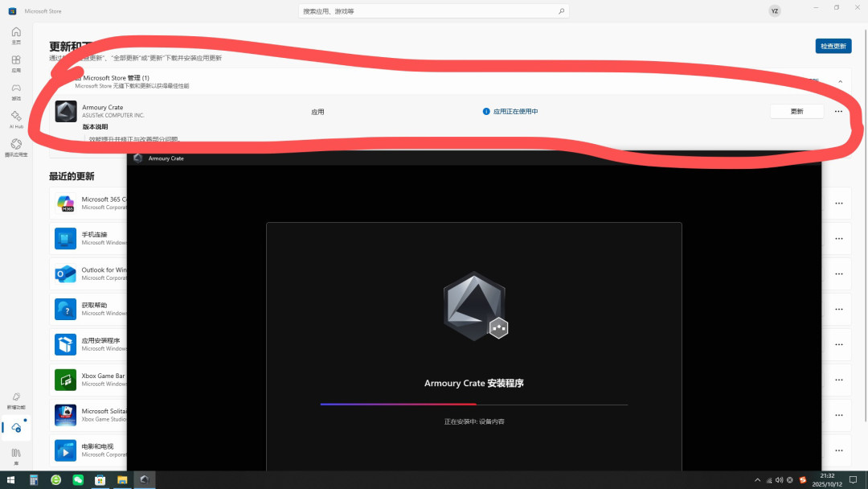Click the Sogou input method tray icon
The image size is (868, 489).
(x=803, y=480)
